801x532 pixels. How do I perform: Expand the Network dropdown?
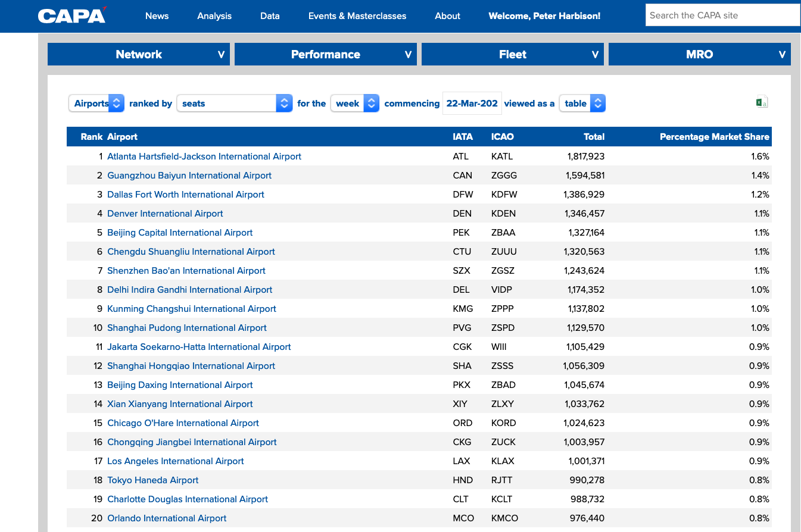[x=139, y=54]
